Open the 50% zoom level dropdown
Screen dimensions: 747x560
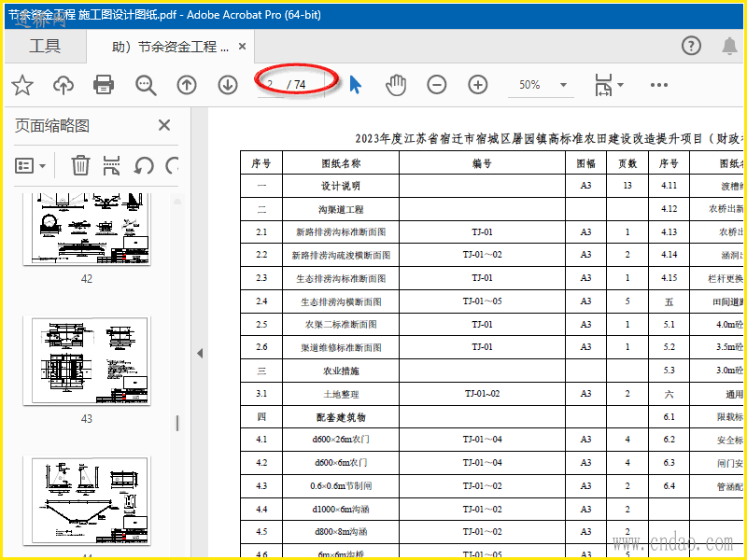[x=564, y=85]
